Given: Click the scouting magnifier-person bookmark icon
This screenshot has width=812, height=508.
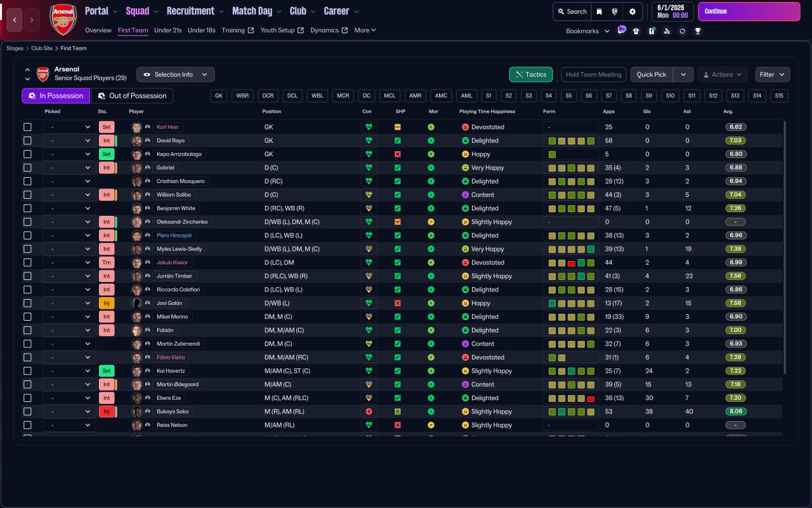Looking at the screenshot, I should coord(667,31).
